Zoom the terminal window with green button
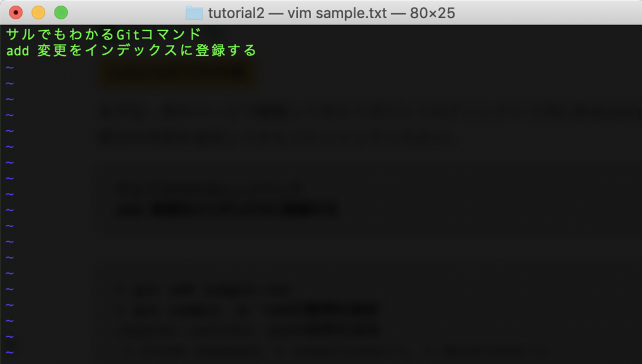 [x=61, y=13]
